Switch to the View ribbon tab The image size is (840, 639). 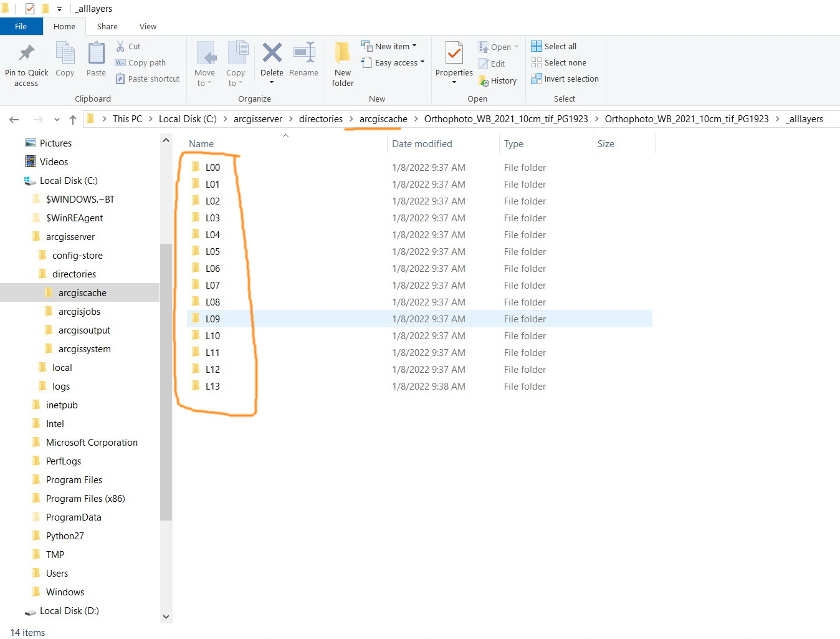pyautogui.click(x=148, y=26)
